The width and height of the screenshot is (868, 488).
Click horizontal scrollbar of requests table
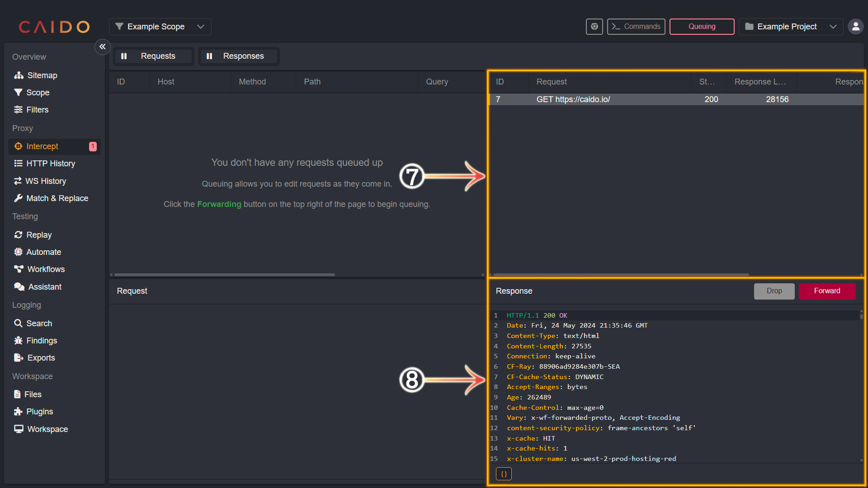point(225,275)
